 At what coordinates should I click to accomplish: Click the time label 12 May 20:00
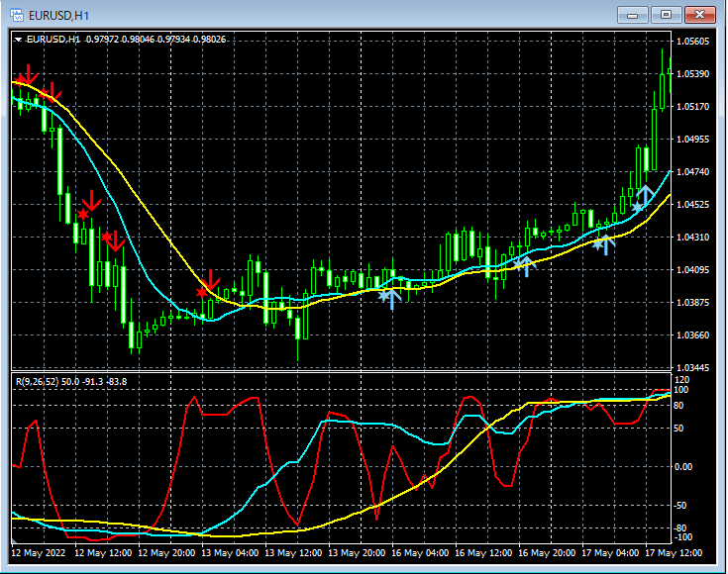point(166,553)
